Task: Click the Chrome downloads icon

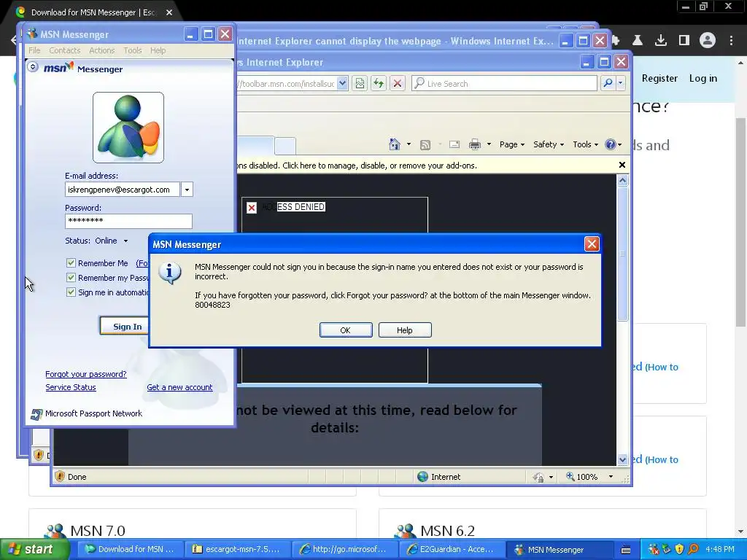Action: (x=660, y=41)
